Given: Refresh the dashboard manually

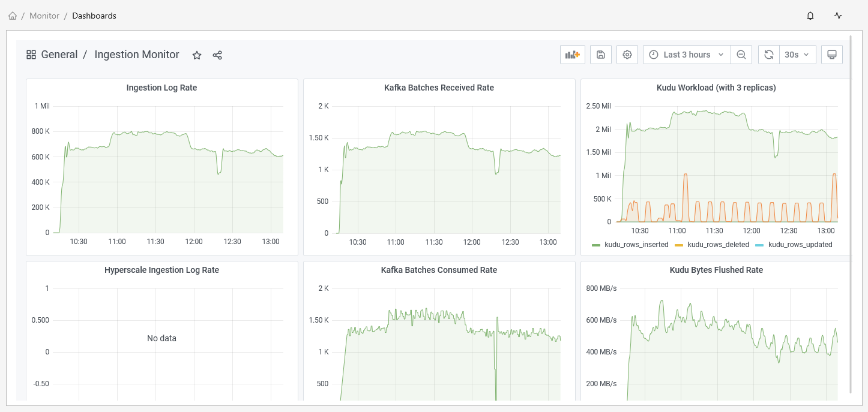Looking at the screenshot, I should coord(768,54).
